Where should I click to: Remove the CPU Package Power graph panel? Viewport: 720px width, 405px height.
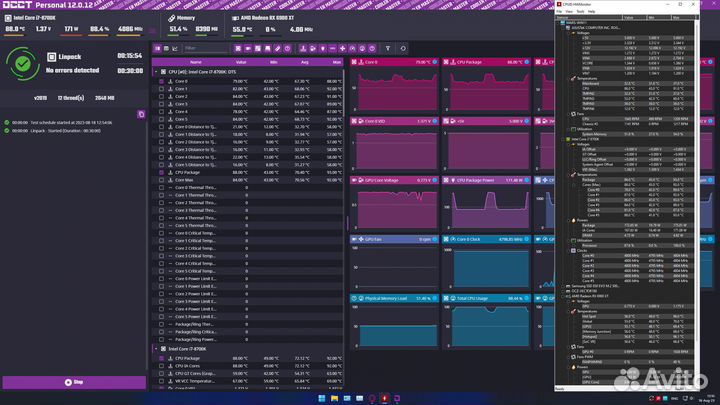click(446, 180)
